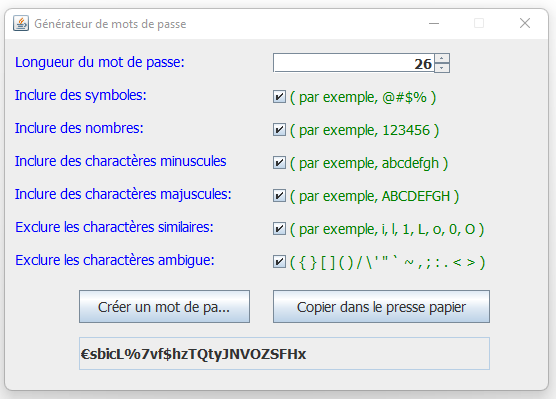Click the Inclure des charactères majuscules label
This screenshot has width=556, height=399.
(x=123, y=194)
